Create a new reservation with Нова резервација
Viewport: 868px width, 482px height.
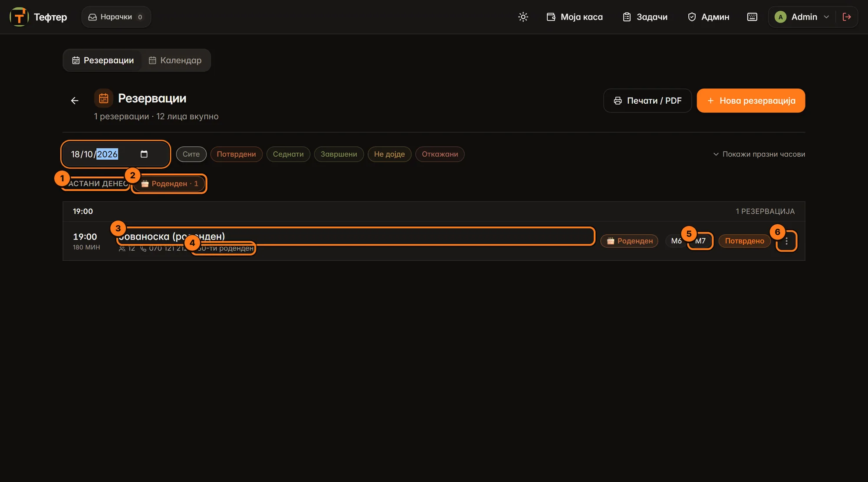751,101
